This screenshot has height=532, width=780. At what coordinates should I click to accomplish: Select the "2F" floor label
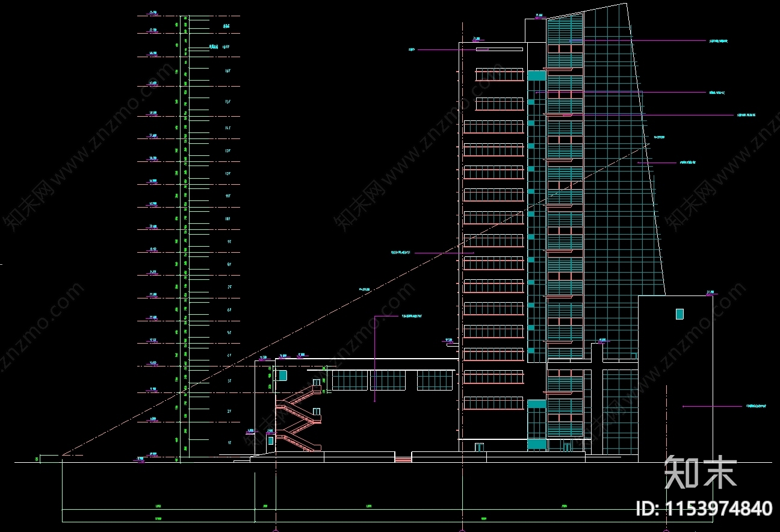pos(229,412)
